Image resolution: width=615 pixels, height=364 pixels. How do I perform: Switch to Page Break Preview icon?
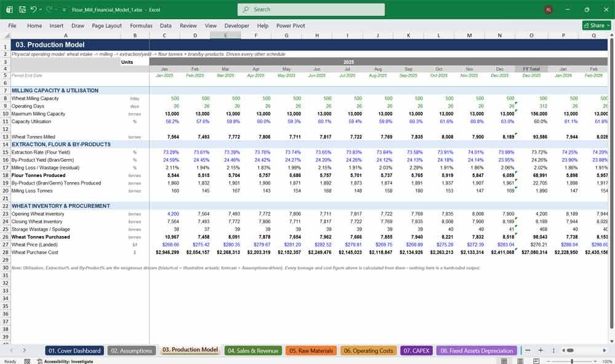click(x=536, y=361)
